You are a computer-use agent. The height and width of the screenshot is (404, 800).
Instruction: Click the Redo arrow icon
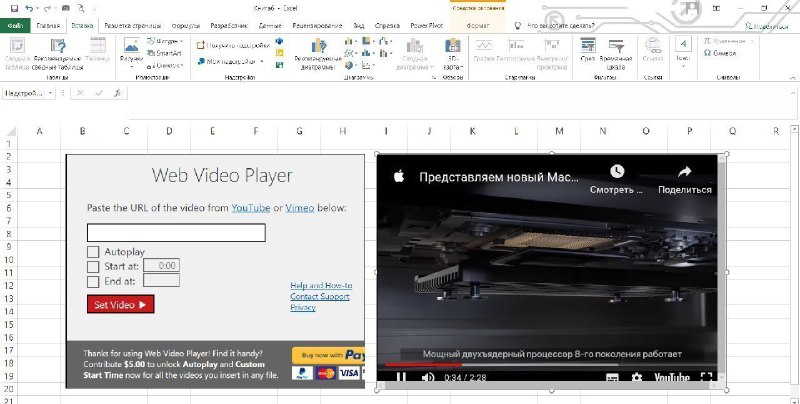tap(47, 9)
